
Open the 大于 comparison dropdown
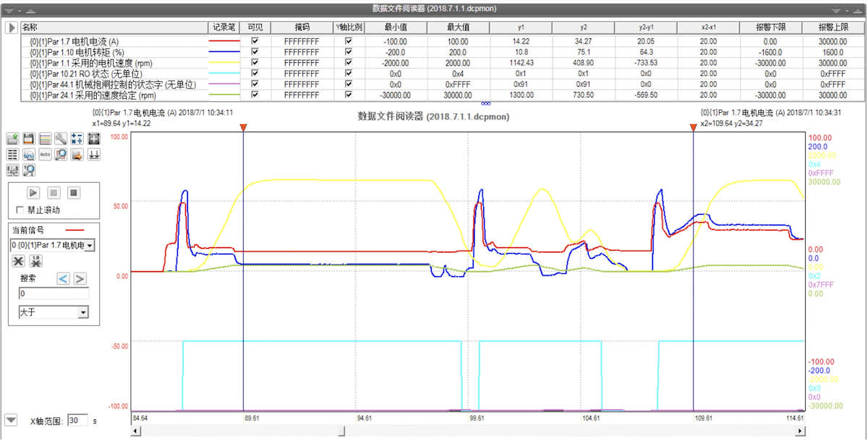(x=83, y=312)
